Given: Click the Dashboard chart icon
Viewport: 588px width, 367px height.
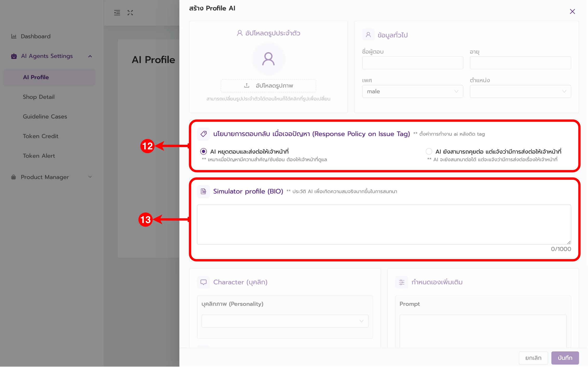Looking at the screenshot, I should pos(14,36).
